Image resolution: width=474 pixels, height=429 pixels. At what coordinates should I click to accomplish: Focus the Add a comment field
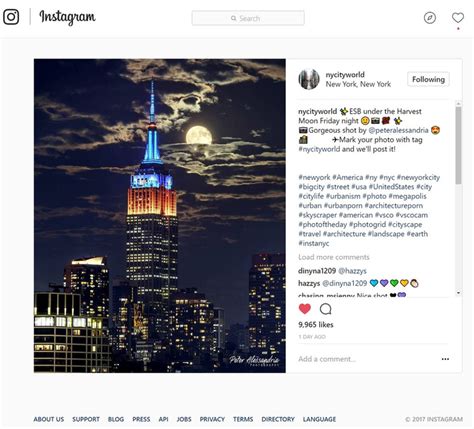click(367, 359)
